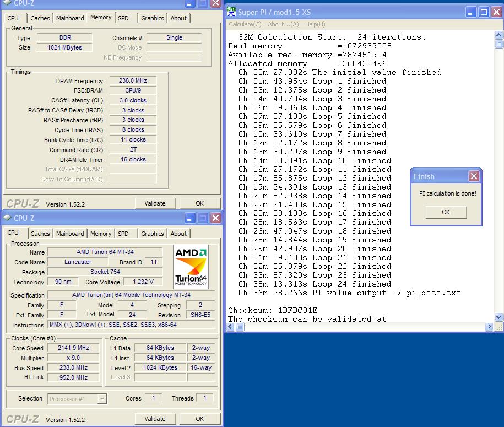Image resolution: width=504 pixels, height=427 pixels.
Task: Click Validate in upper CPU-Z Memory window
Action: click(x=155, y=203)
